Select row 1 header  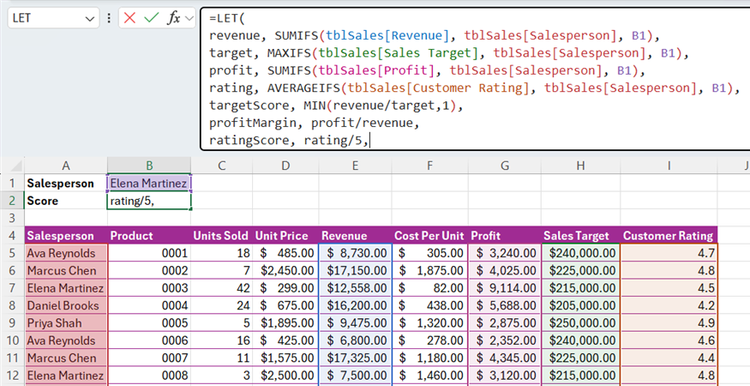click(12, 183)
